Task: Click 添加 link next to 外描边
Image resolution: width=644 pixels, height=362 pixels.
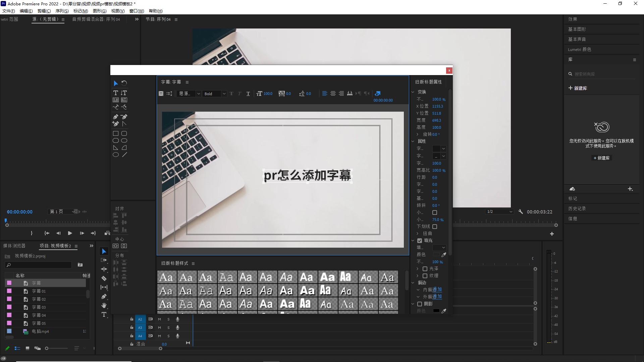Action: [437, 297]
